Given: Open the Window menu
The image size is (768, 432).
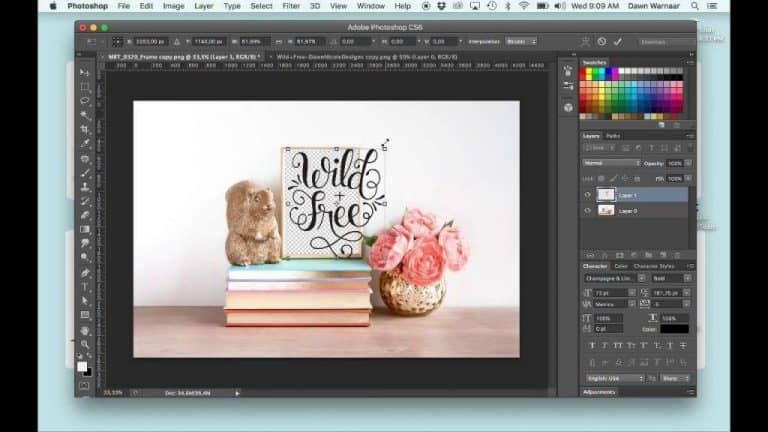Looking at the screenshot, I should [x=371, y=6].
